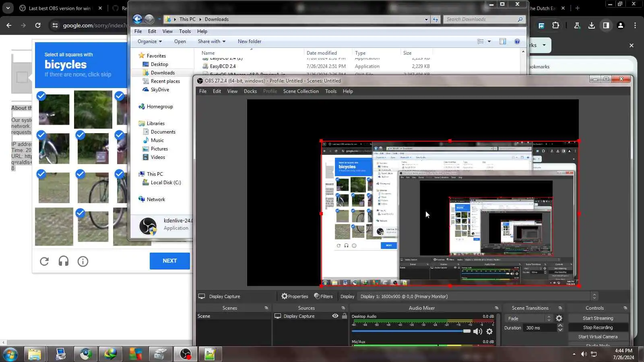This screenshot has width=644, height=362.
Task: Open Recent places in Explorer sidebar
Action: point(165,81)
